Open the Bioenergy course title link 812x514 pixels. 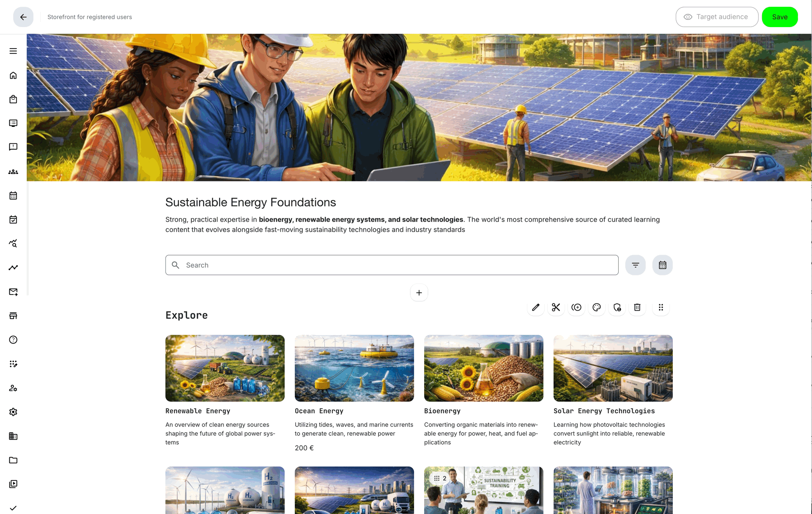[442, 411]
